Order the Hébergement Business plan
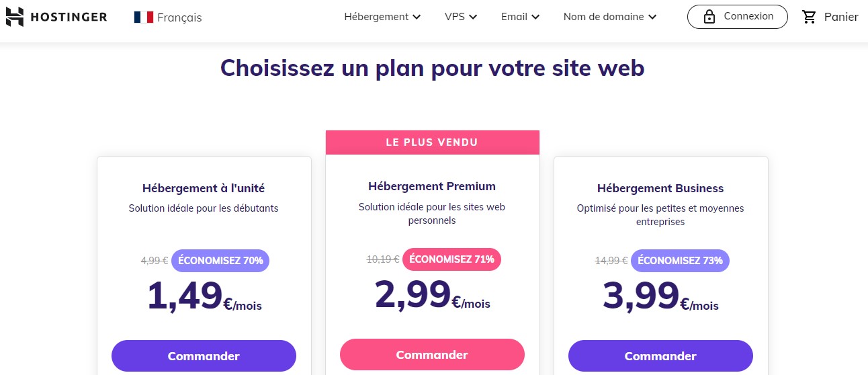 pos(660,356)
